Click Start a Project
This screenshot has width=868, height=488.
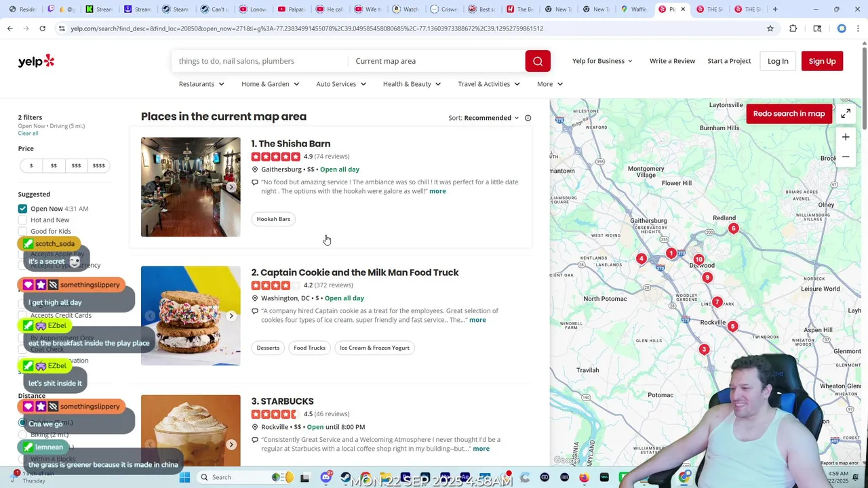point(729,61)
